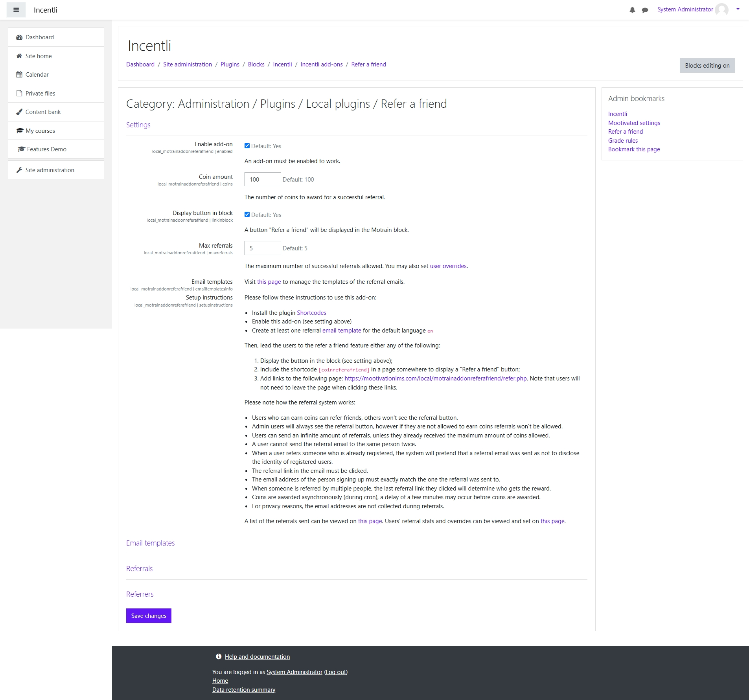
Task: Click the Home footer link
Action: pos(220,681)
